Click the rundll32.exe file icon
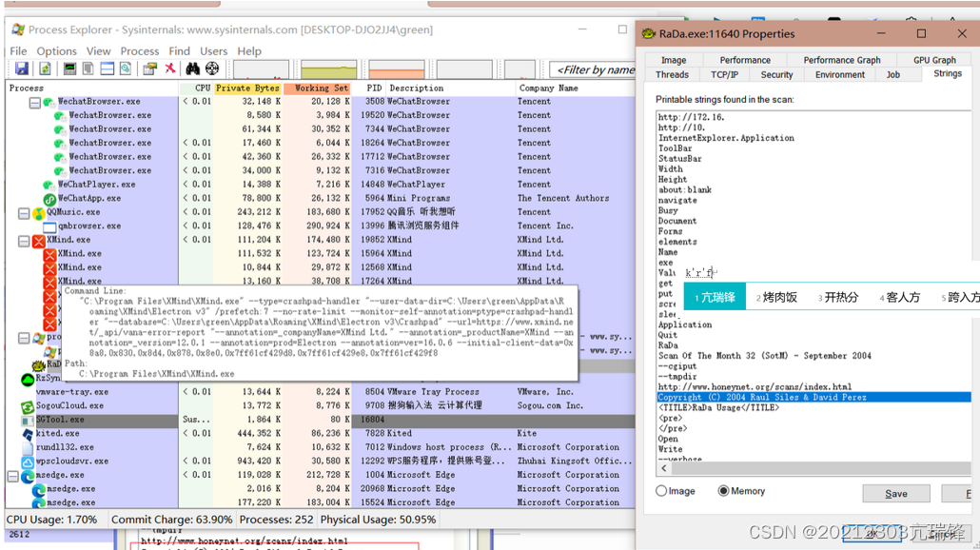The width and height of the screenshot is (980, 550). 28,447
